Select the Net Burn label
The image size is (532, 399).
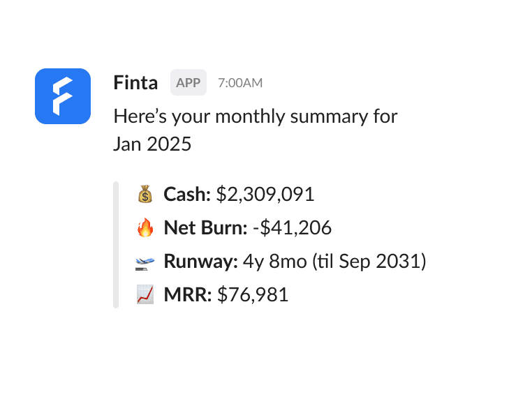[205, 227]
